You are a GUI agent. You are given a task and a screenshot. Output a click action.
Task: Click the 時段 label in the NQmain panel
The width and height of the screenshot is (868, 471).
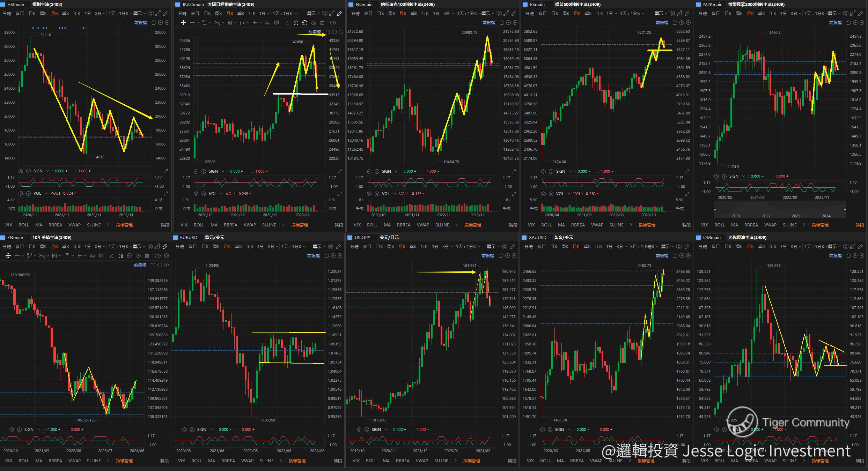click(513, 225)
